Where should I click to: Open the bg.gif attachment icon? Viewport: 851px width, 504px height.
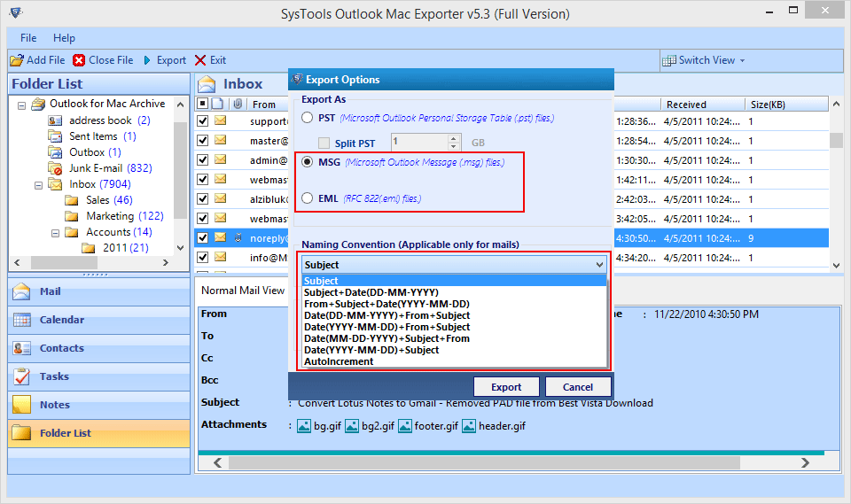click(304, 426)
